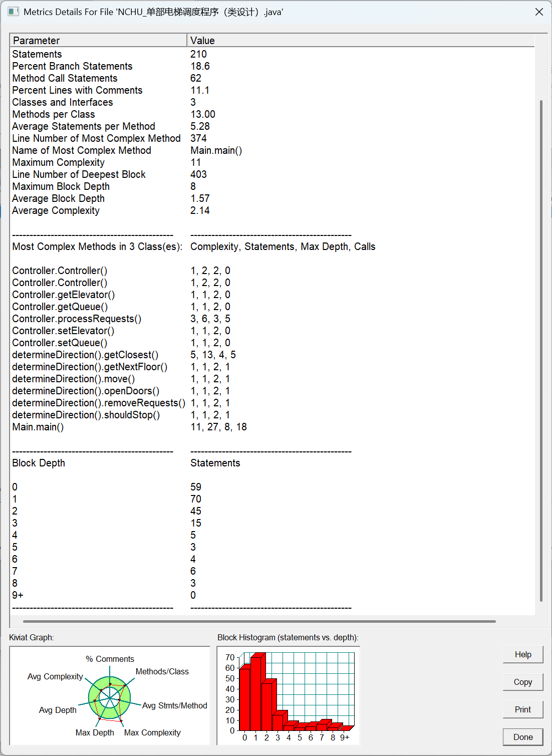Click the horizontal scrollbar thumb
Viewport: 552px width, 756px height.
tap(259, 621)
